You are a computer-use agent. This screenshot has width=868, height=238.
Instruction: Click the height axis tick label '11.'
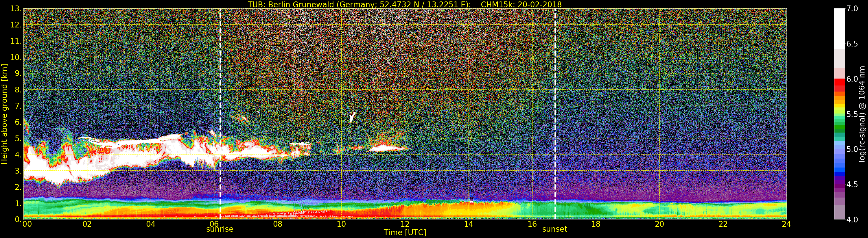16,41
